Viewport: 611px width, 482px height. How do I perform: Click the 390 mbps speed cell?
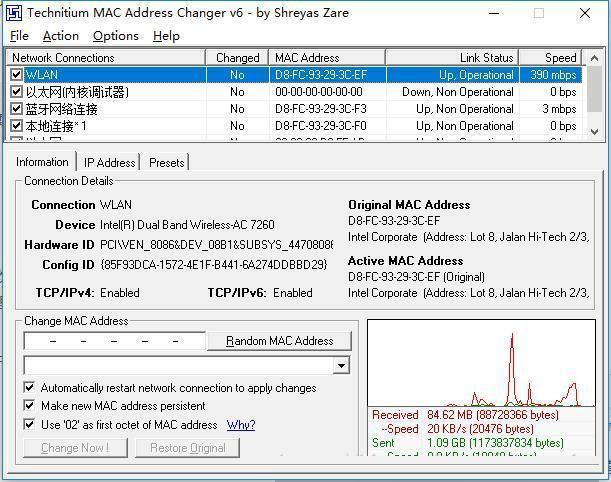point(553,74)
